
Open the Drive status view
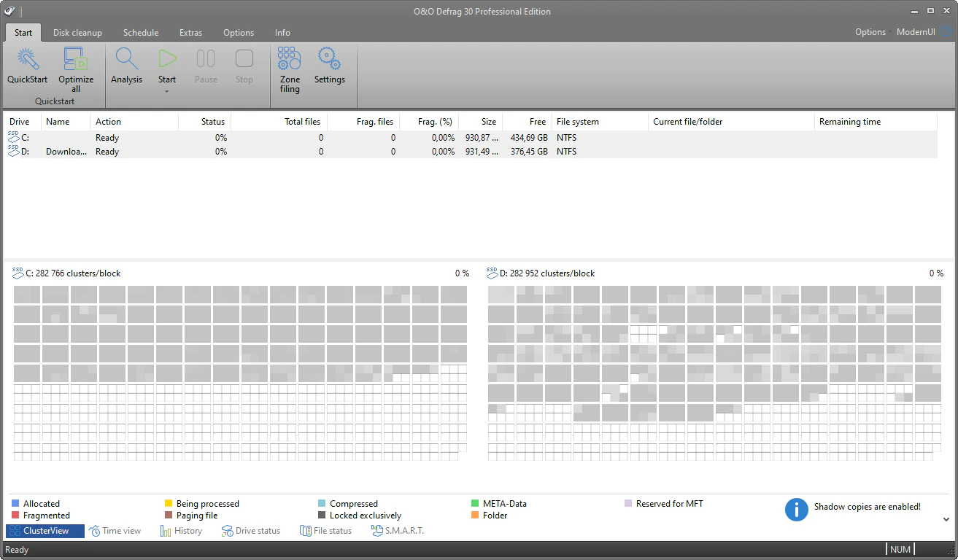[x=251, y=531]
